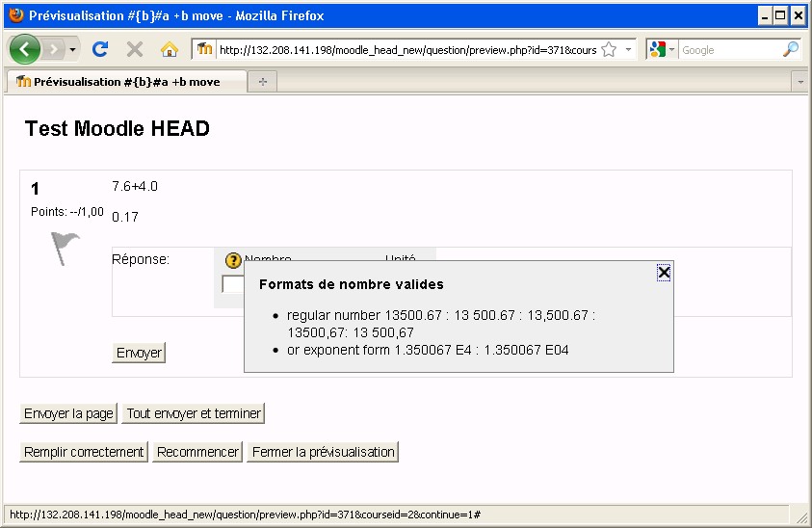Click Envoyer la page button
The image size is (812, 528).
[x=68, y=413]
